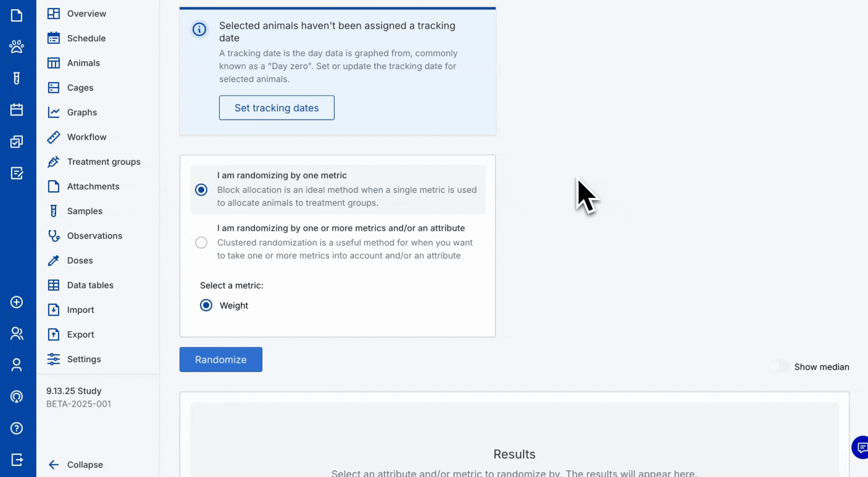
Task: Open the tasks checklist icon in sidebar
Action: pos(17,141)
